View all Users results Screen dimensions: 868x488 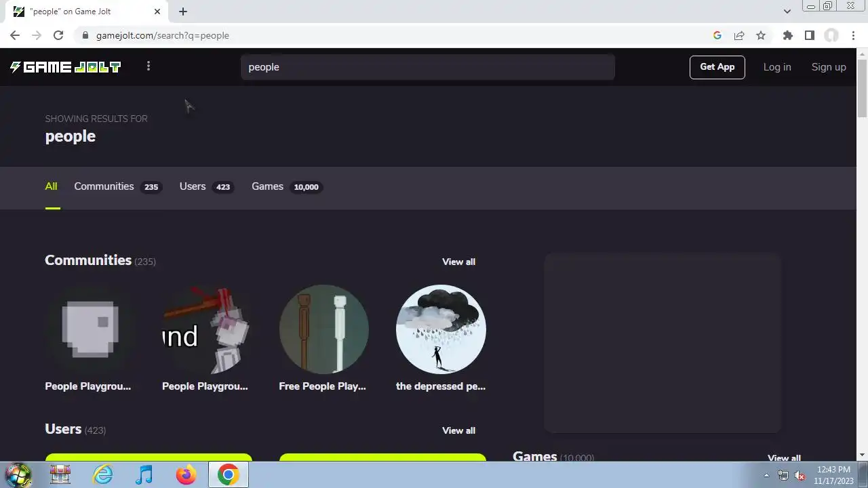click(458, 430)
